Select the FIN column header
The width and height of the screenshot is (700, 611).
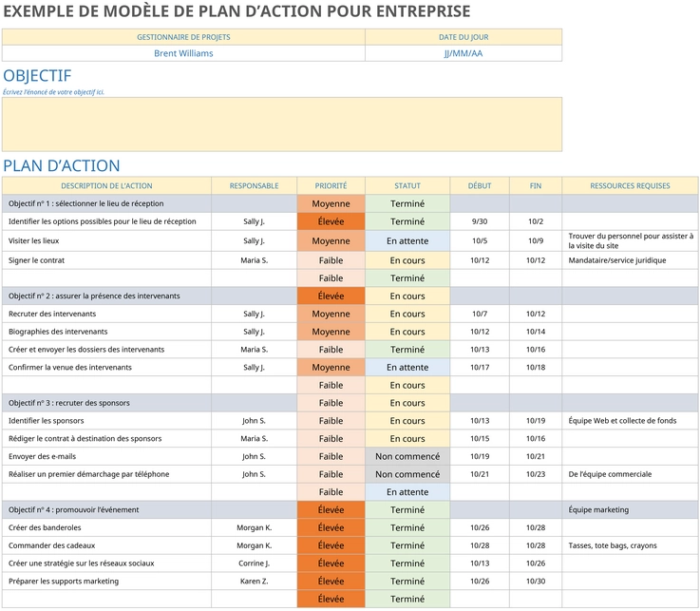(x=536, y=186)
